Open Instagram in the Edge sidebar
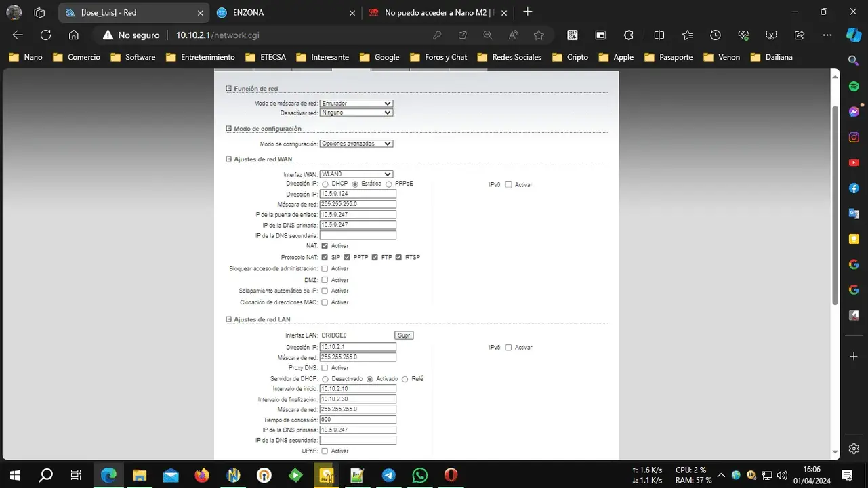Viewport: 868px width, 488px height. click(854, 137)
